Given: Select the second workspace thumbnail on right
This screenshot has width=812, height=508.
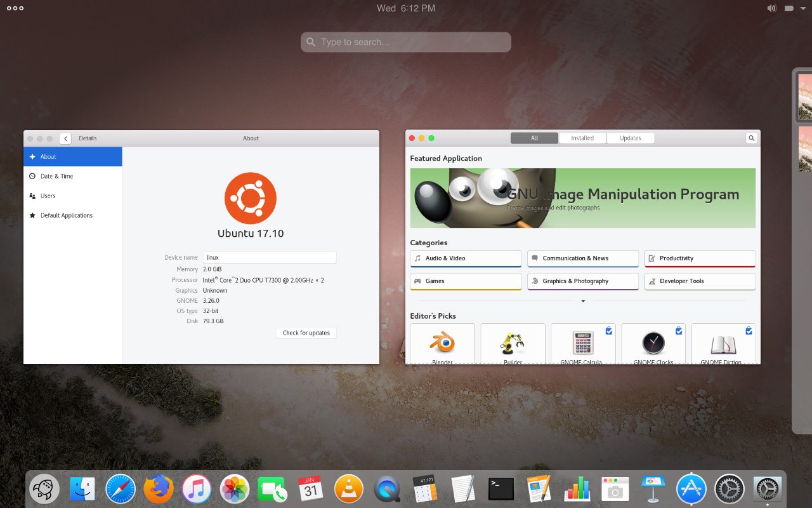Looking at the screenshot, I should click(805, 149).
